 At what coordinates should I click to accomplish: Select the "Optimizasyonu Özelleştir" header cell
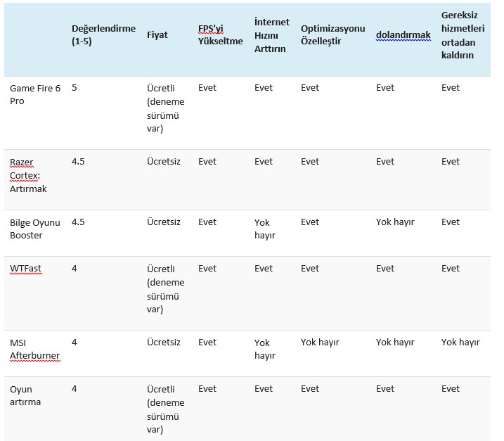(332, 35)
